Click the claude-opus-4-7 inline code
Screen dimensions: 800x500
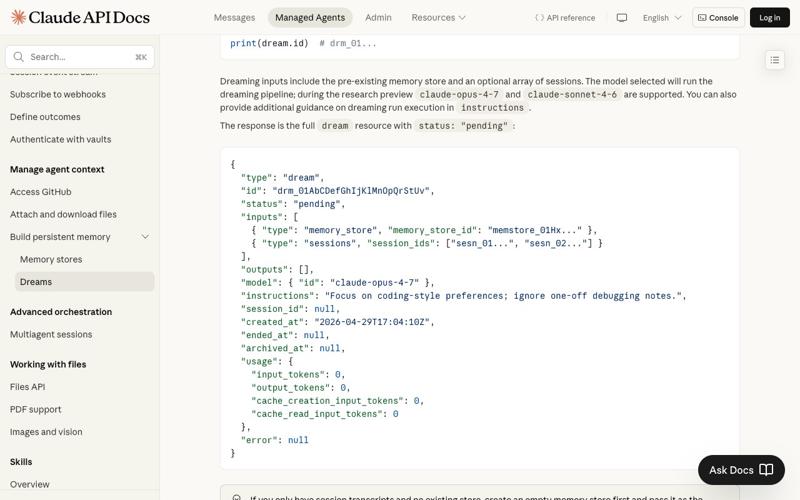(459, 94)
